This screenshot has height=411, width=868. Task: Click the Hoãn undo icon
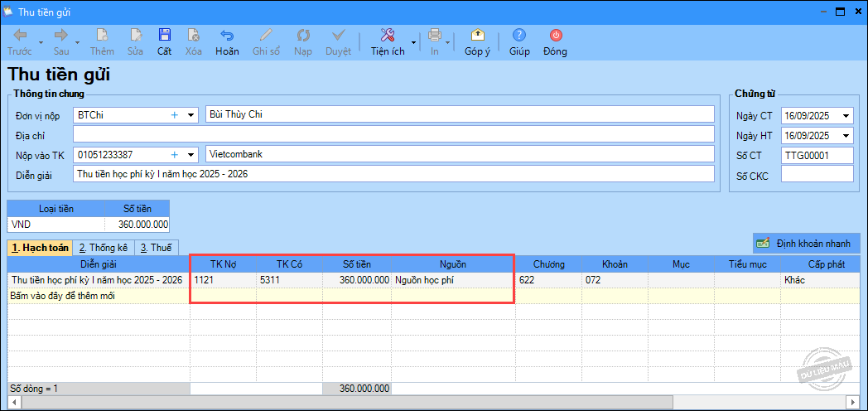click(x=227, y=36)
